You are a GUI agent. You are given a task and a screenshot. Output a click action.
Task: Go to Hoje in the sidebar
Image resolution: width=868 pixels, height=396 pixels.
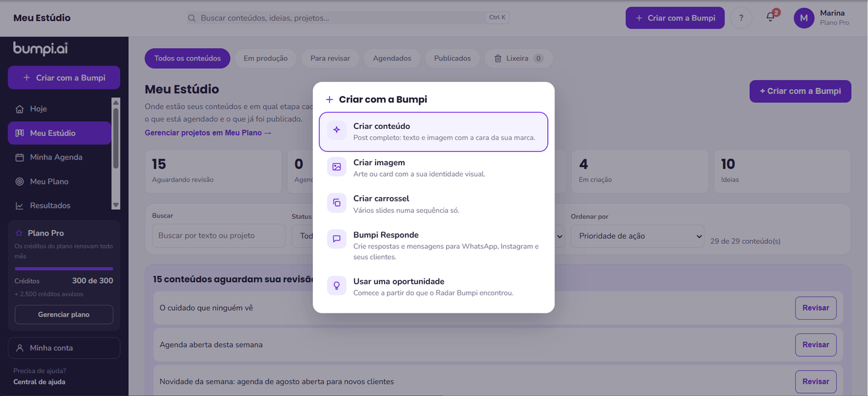pyautogui.click(x=60, y=109)
